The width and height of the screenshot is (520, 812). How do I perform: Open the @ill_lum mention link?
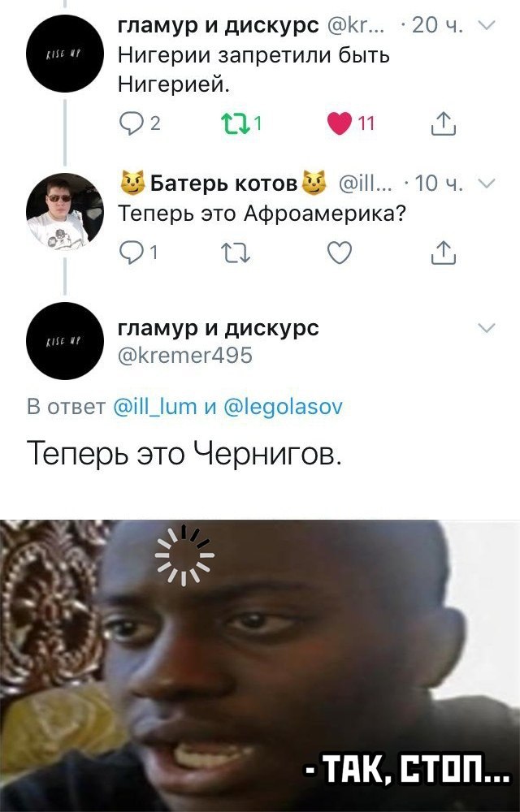click(155, 407)
